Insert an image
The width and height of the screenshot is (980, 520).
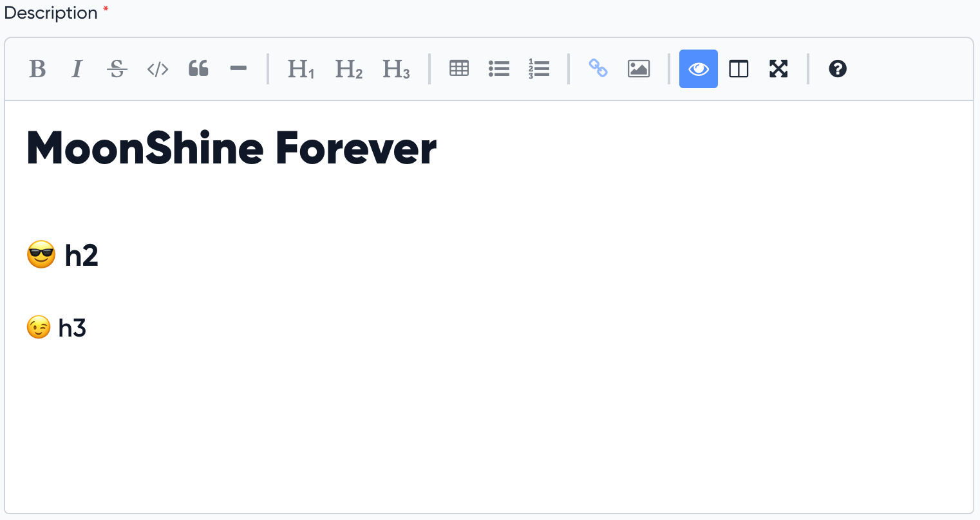(x=639, y=69)
